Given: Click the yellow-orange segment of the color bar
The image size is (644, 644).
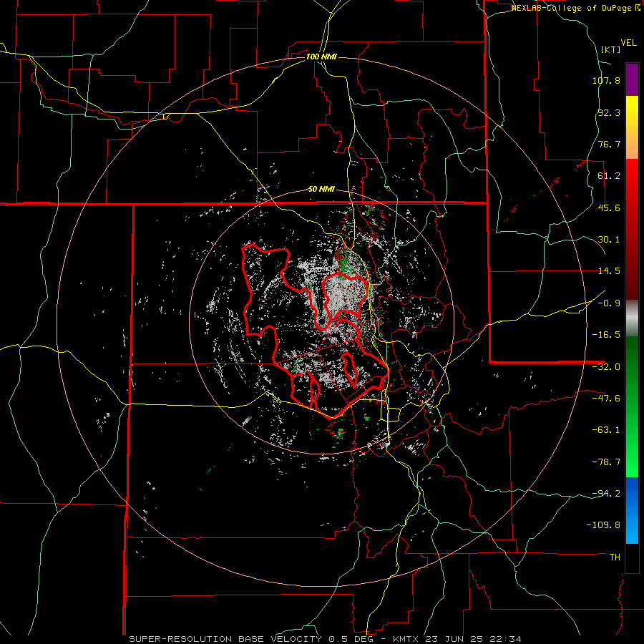Looking at the screenshot, I should tap(632, 127).
